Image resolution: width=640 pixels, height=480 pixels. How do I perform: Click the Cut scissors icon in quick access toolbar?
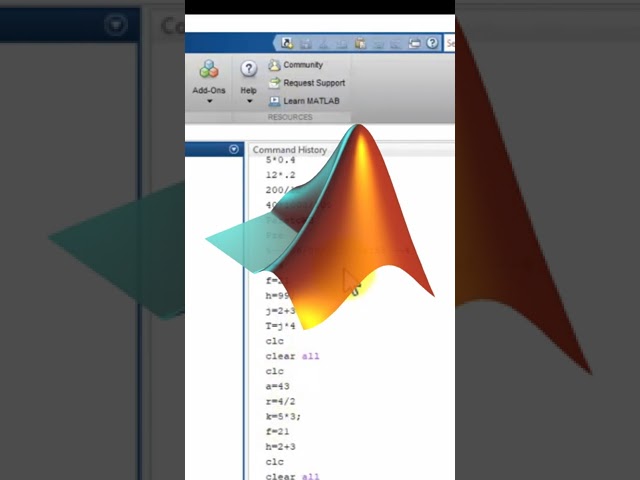pyautogui.click(x=324, y=43)
